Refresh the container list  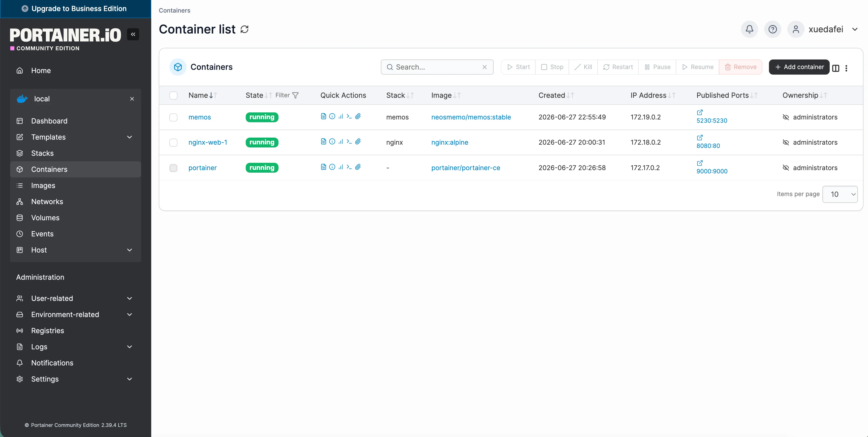point(245,29)
